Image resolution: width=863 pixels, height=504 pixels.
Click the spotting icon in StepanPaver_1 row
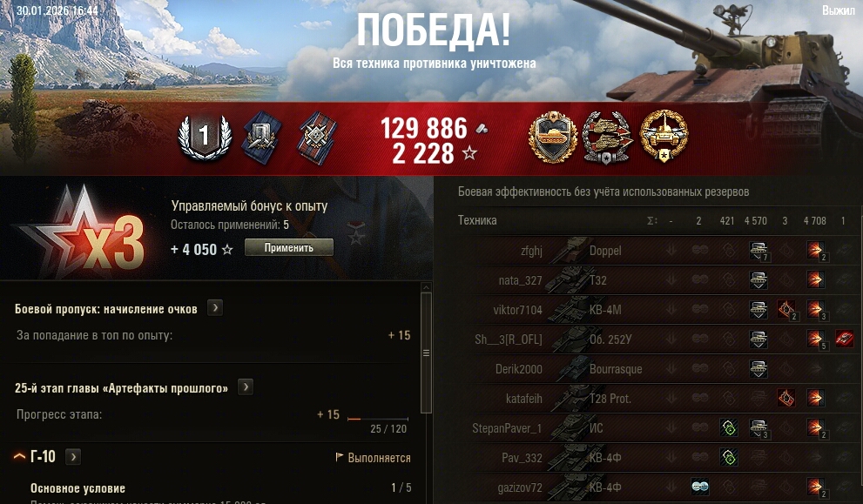pyautogui.click(x=729, y=427)
